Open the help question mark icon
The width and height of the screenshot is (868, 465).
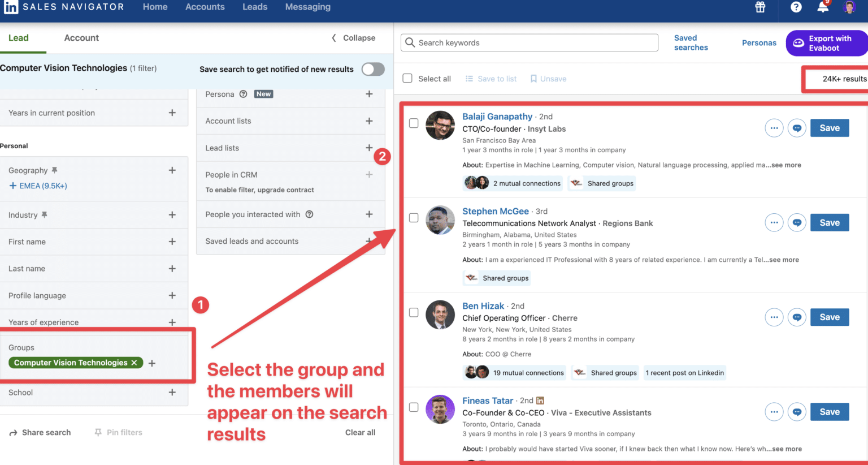[x=796, y=7]
